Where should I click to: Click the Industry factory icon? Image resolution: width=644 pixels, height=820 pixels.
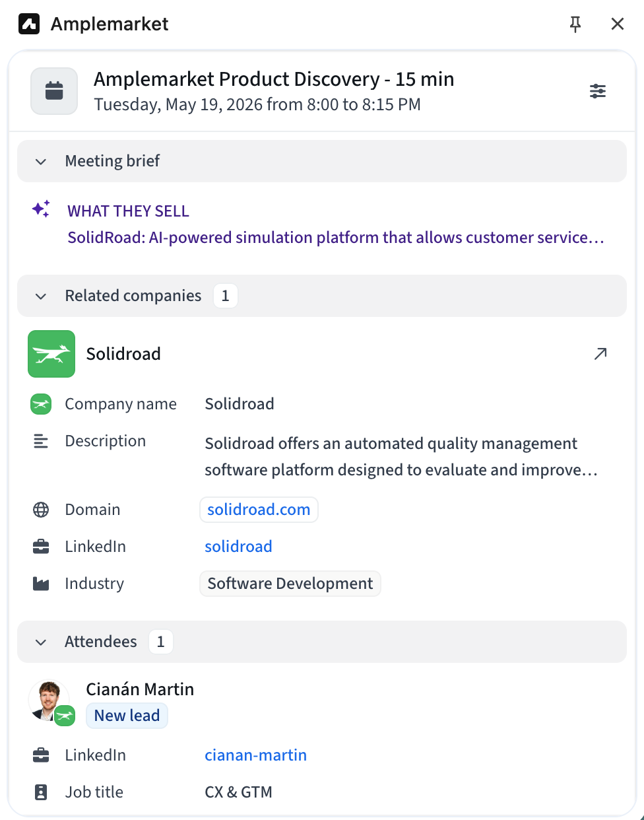[x=41, y=584]
